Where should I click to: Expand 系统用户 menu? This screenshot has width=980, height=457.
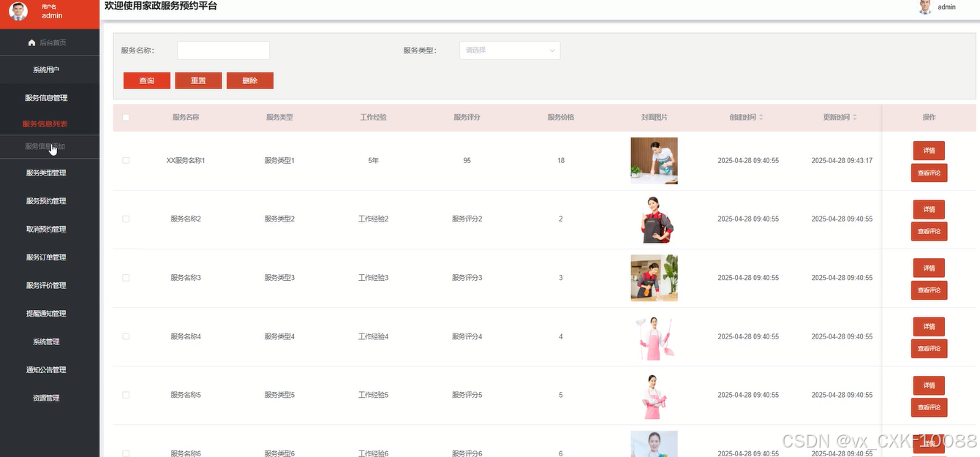(46, 70)
